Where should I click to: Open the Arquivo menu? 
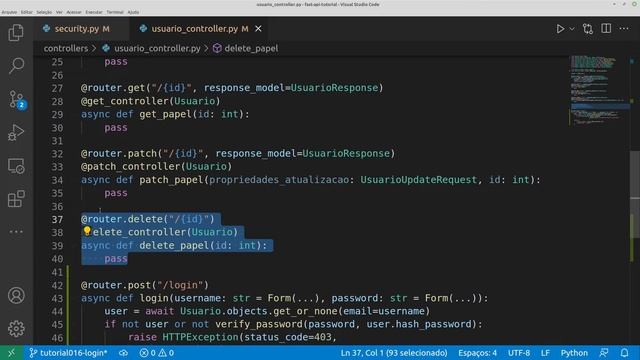click(x=9, y=12)
